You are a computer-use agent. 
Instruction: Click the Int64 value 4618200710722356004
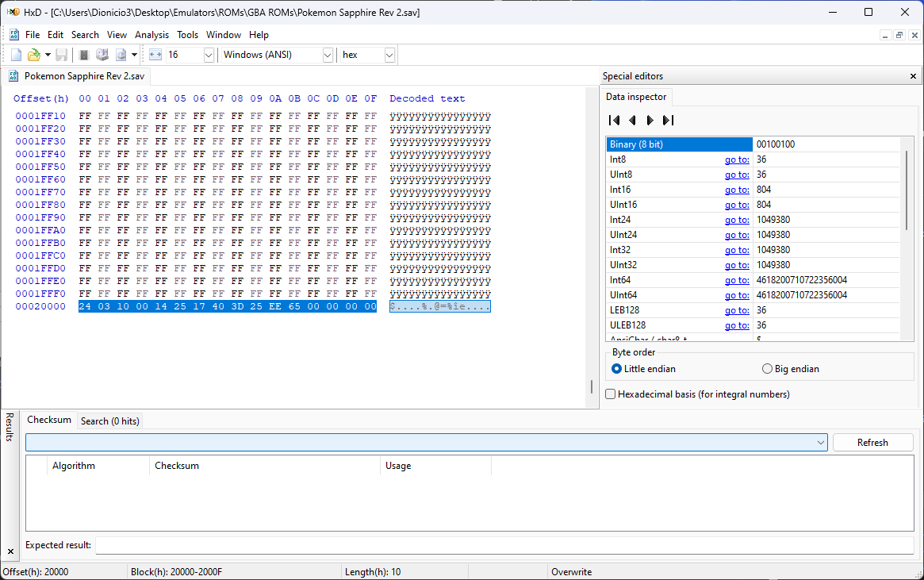[801, 280]
